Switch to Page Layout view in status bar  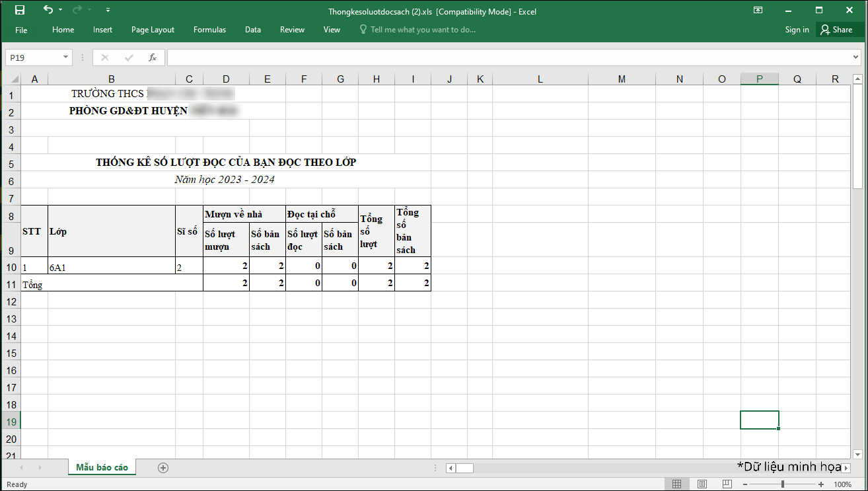pos(702,484)
